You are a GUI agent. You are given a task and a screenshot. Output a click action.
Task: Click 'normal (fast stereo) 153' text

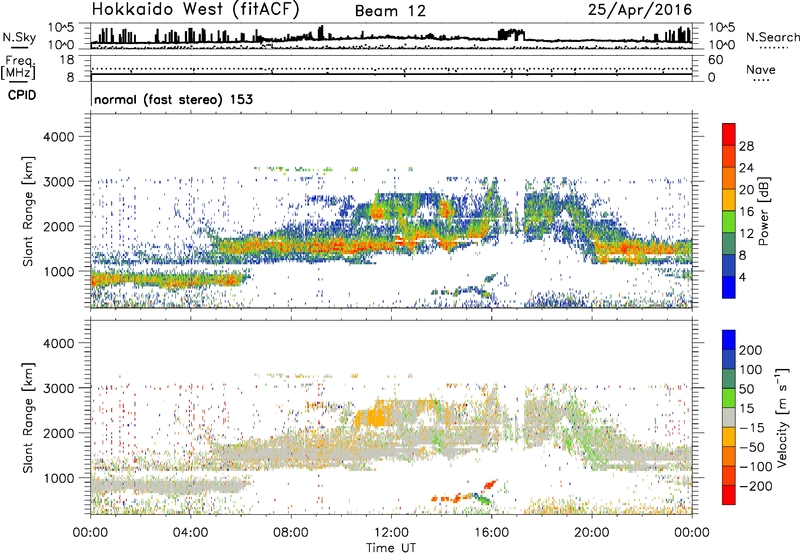point(173,99)
